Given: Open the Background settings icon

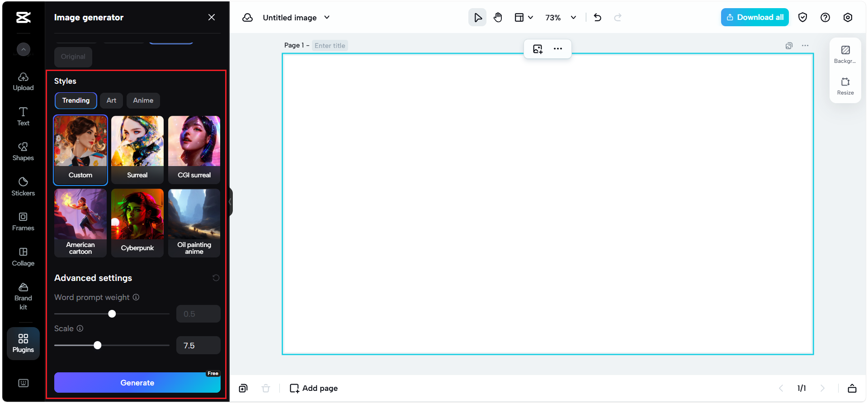Looking at the screenshot, I should pos(845,54).
